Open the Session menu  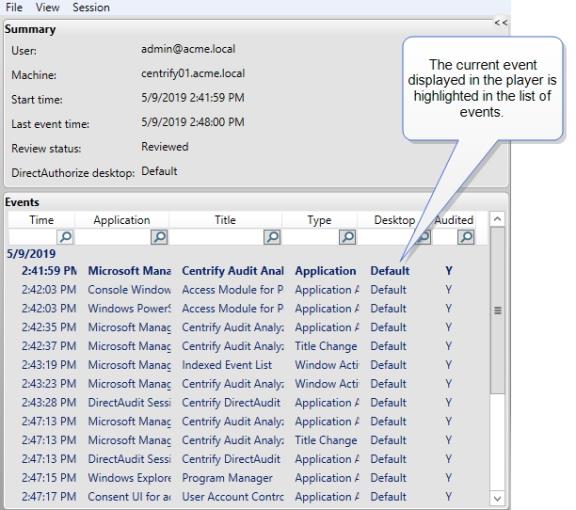91,7
